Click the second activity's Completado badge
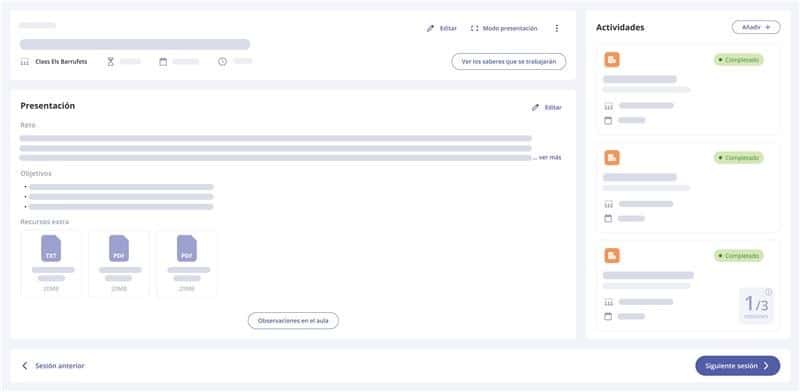 [738, 158]
